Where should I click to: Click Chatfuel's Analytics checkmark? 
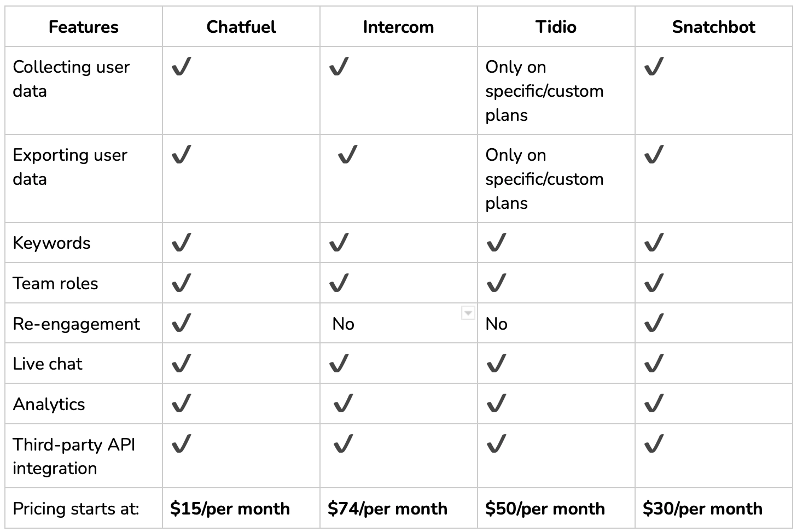181,404
